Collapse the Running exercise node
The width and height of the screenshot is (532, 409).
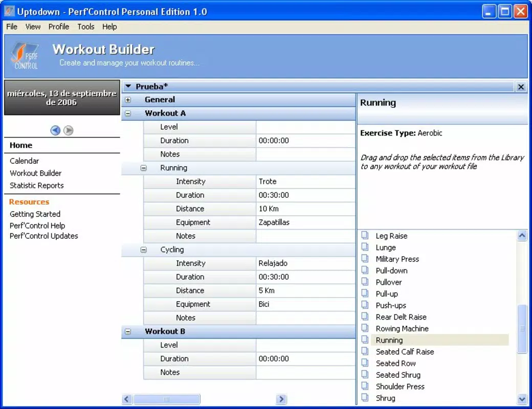pyautogui.click(x=144, y=168)
